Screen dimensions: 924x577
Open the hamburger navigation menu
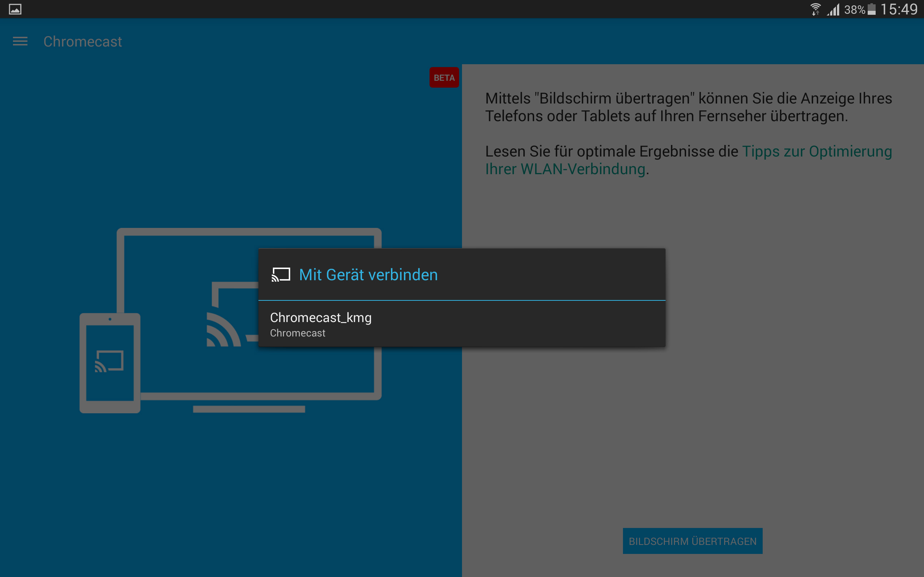(20, 41)
